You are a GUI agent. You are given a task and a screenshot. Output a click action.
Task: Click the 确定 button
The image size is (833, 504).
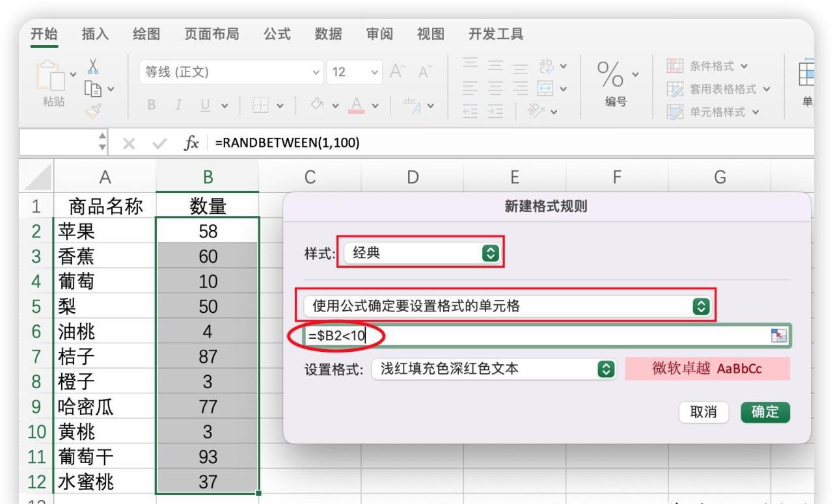764,412
